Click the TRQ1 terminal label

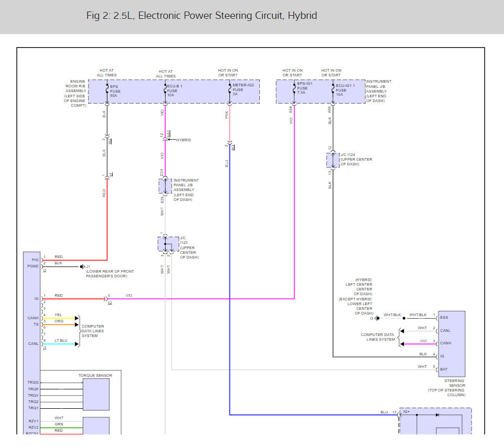pos(33,408)
